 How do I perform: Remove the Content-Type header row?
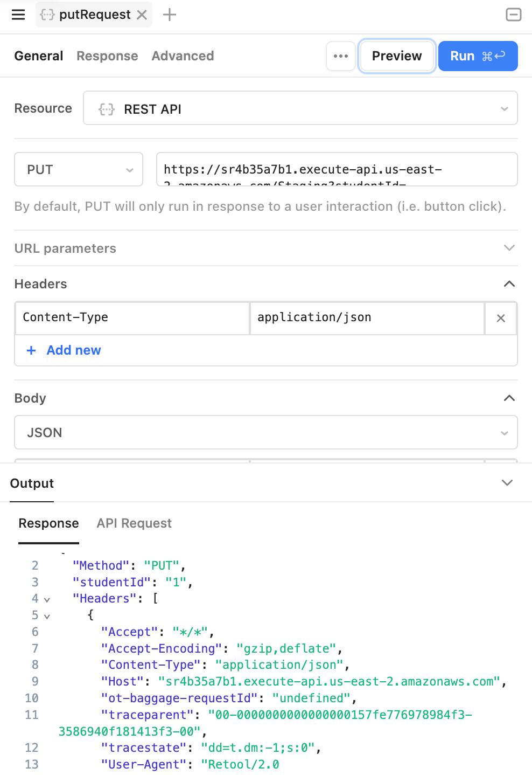(x=501, y=319)
